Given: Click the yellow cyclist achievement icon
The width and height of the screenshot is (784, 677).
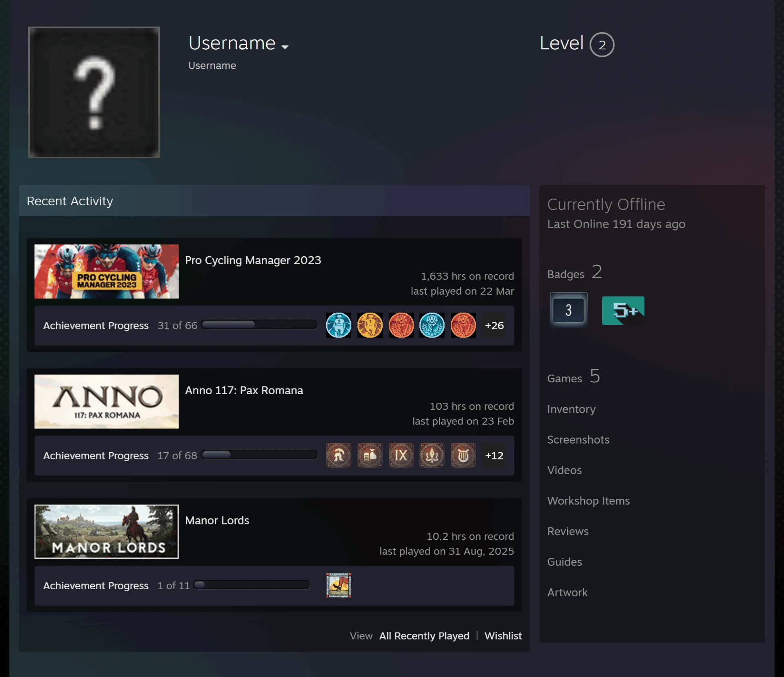Looking at the screenshot, I should pyautogui.click(x=370, y=325).
